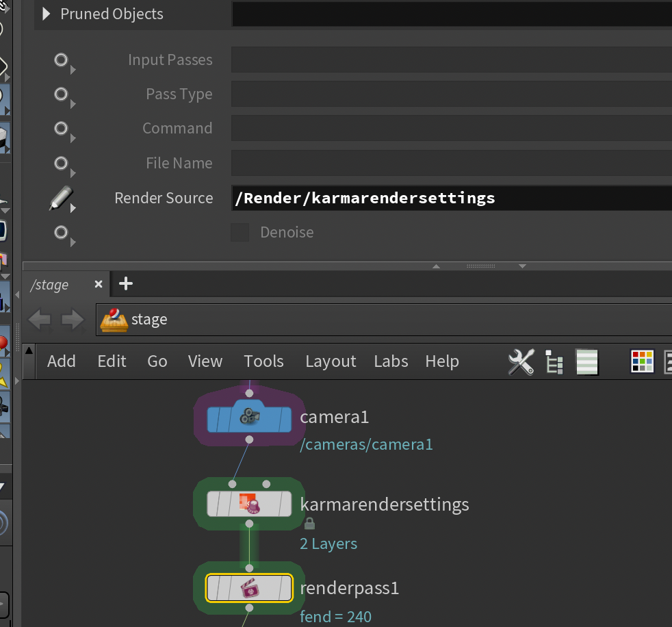Open the Help menu

coord(442,361)
